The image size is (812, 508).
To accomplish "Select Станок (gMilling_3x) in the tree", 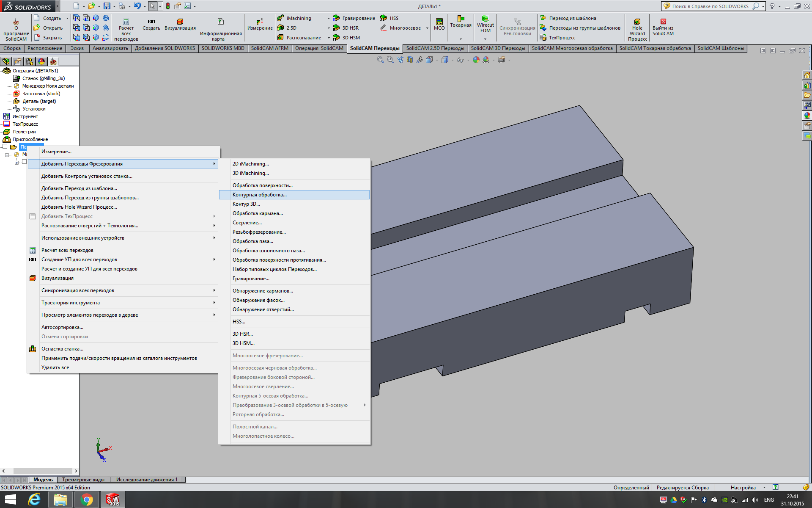I will [43, 78].
